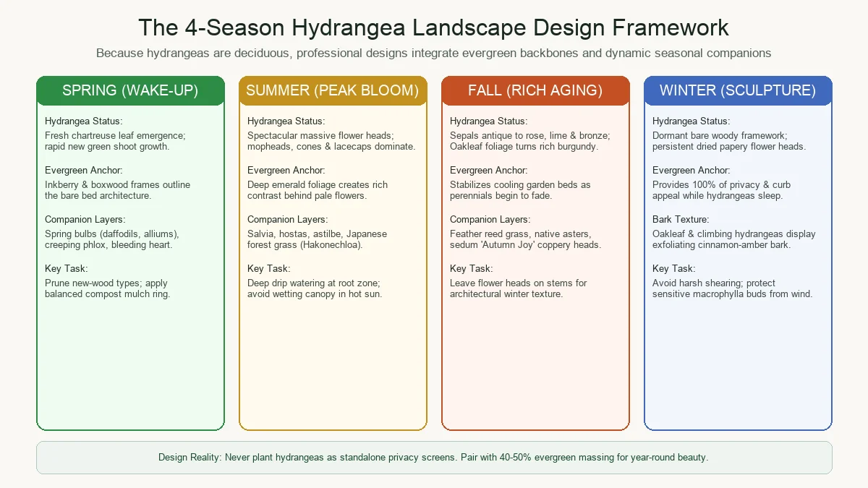
Task: Click the line "Deep emerald foliage creates rich"
Action: pyautogui.click(x=318, y=184)
